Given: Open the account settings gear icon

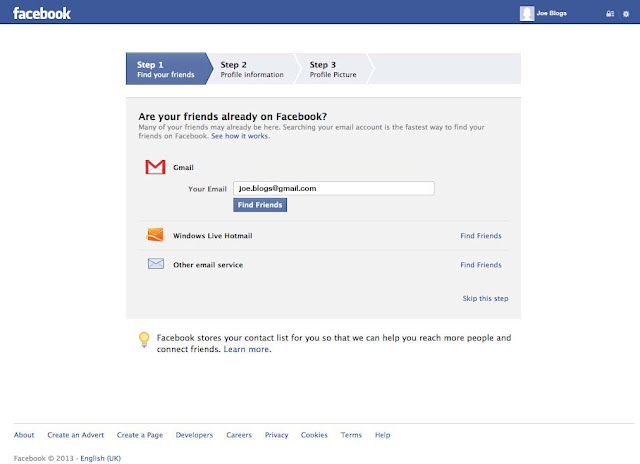Looking at the screenshot, I should click(626, 14).
